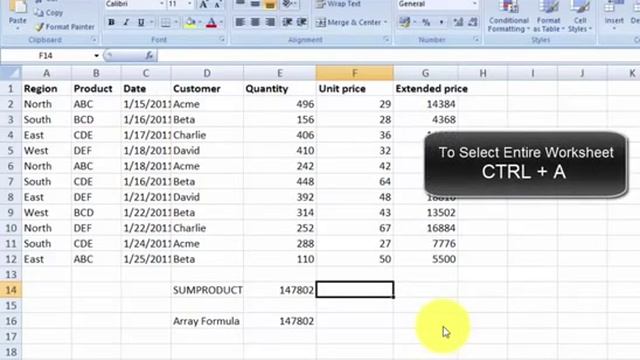Activate the Format Painter tool
The height and width of the screenshot is (360, 640).
pyautogui.click(x=64, y=27)
